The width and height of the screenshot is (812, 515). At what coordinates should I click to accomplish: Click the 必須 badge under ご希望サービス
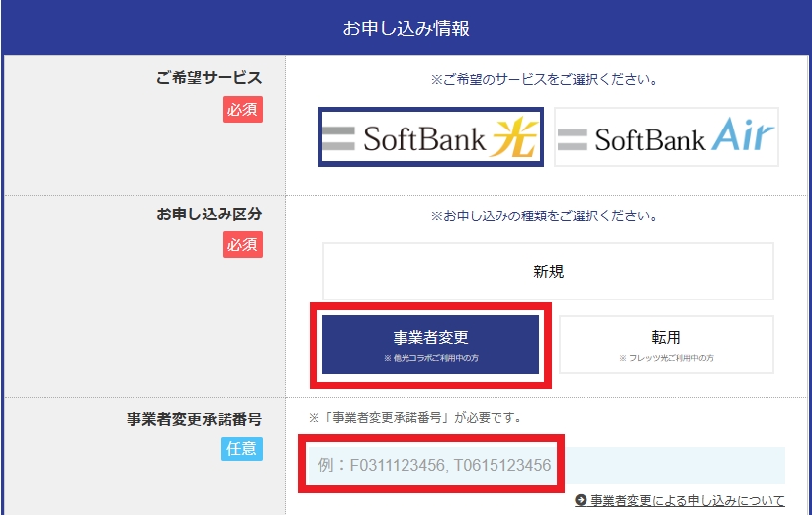click(242, 109)
